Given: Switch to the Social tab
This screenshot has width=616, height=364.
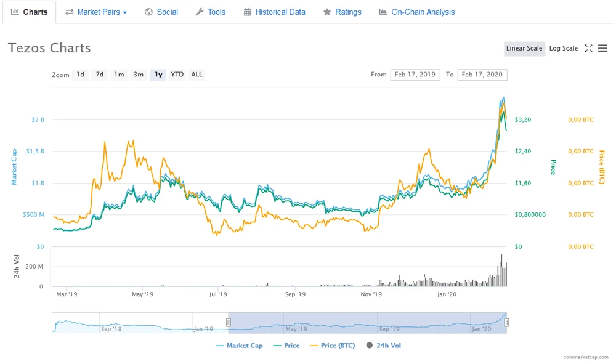Looking at the screenshot, I should tap(161, 12).
